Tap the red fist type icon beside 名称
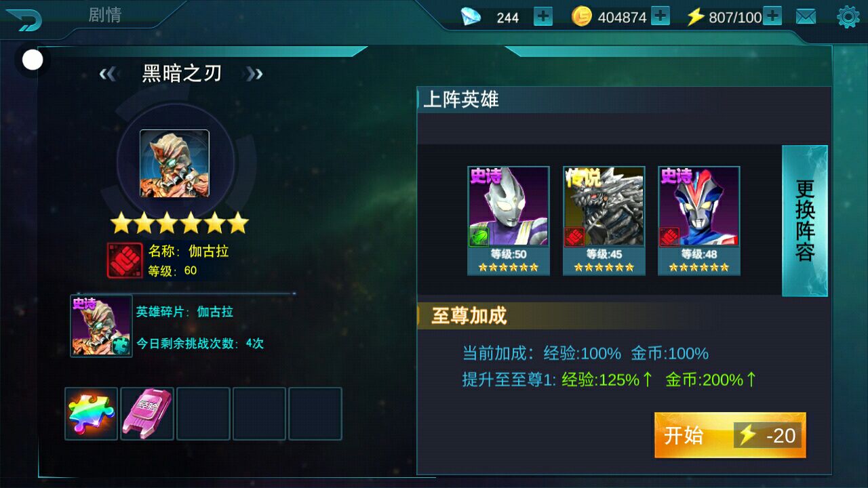 point(125,261)
